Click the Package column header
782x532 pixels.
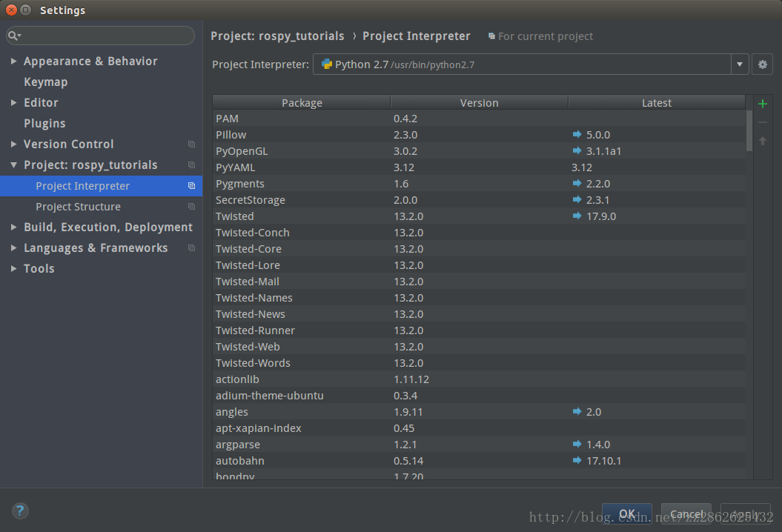pos(302,103)
